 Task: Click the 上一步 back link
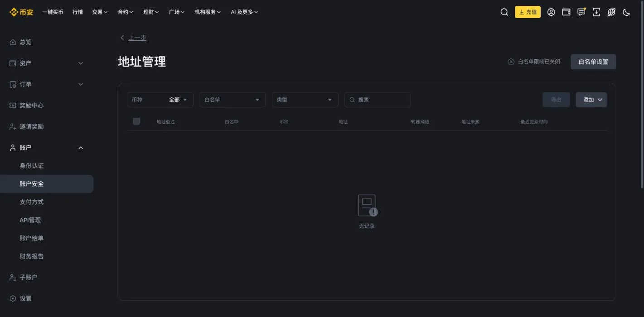[x=137, y=38]
